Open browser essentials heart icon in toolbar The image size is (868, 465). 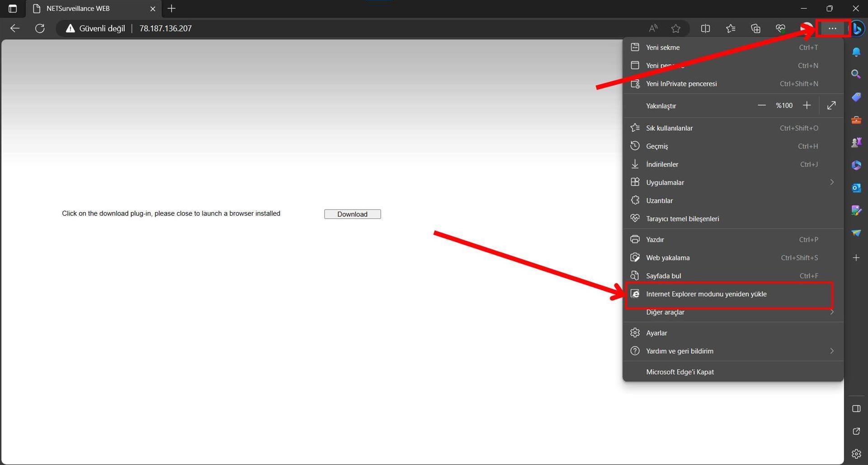coord(780,28)
